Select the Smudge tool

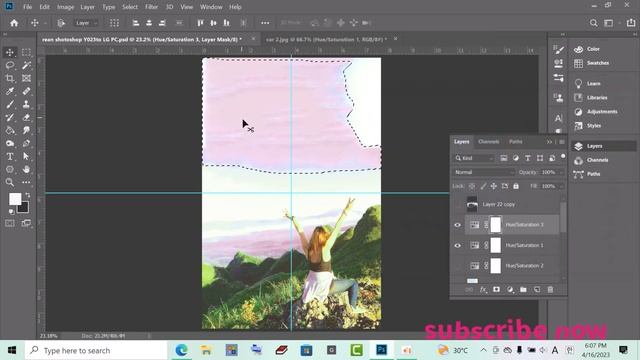(26, 131)
